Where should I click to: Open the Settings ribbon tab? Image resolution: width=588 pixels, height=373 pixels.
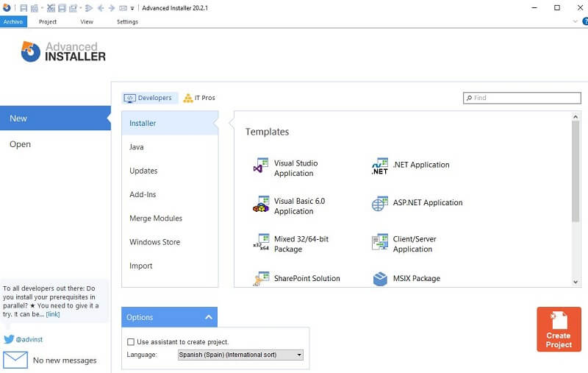click(x=127, y=22)
